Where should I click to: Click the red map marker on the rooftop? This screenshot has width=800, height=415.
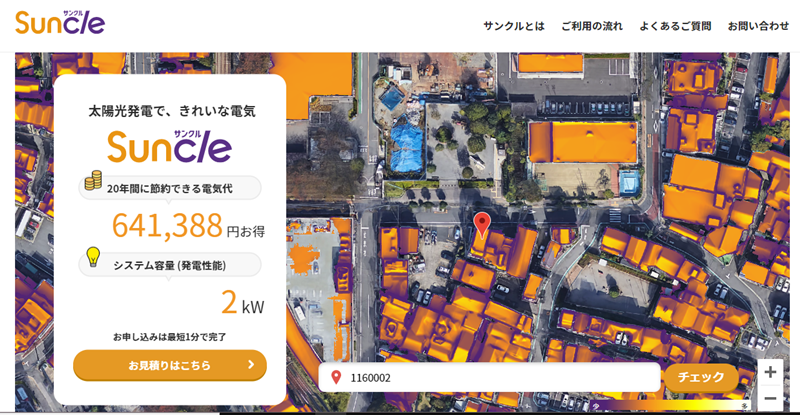(482, 225)
